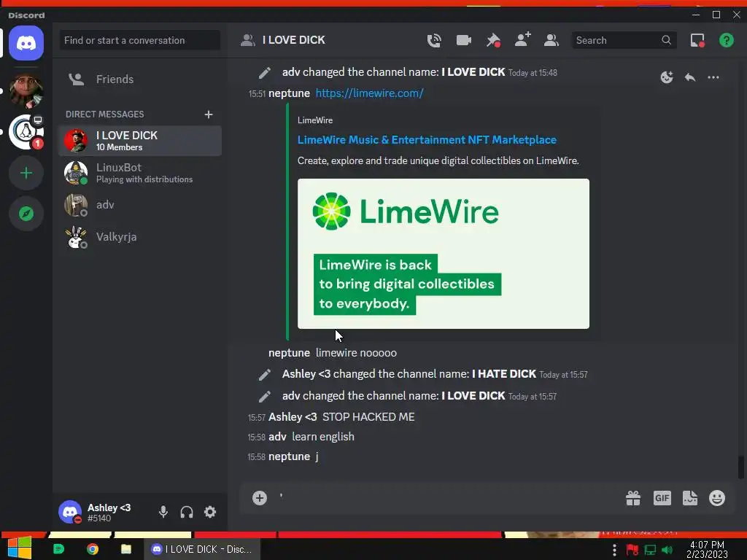
Task: Open the Valkyrja direct message
Action: tap(139, 237)
